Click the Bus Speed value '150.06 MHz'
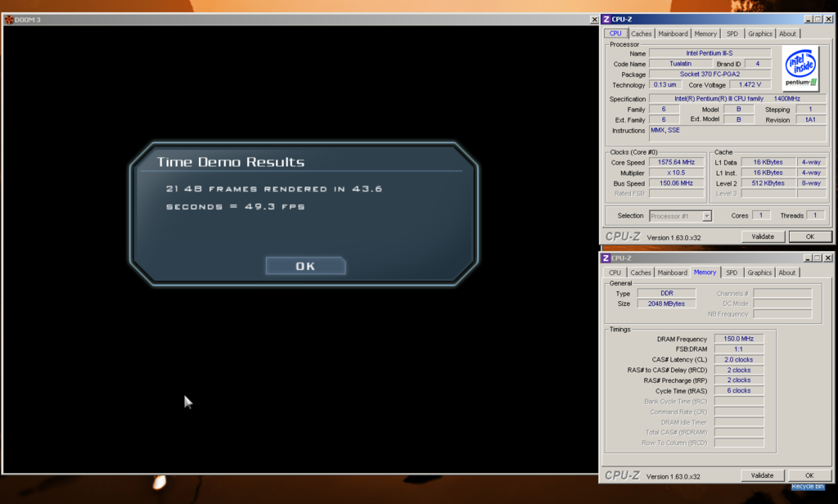Viewport: 838px width, 504px height. point(677,183)
